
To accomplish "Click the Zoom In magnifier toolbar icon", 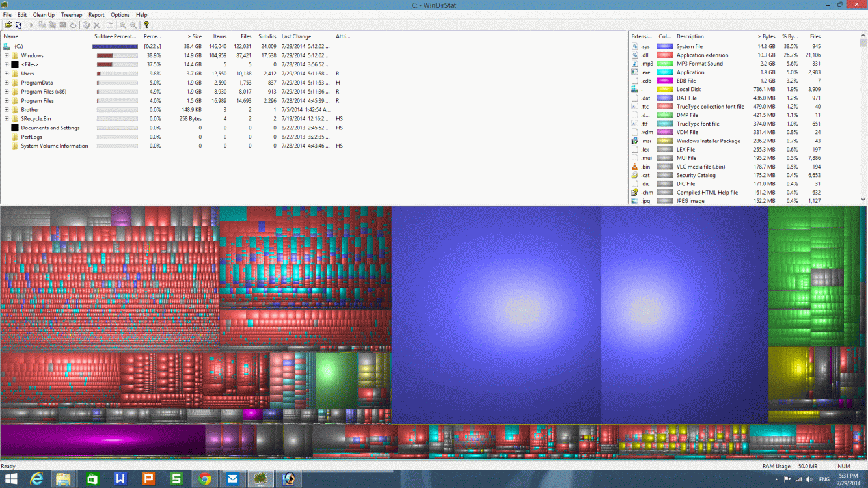I will pos(123,25).
